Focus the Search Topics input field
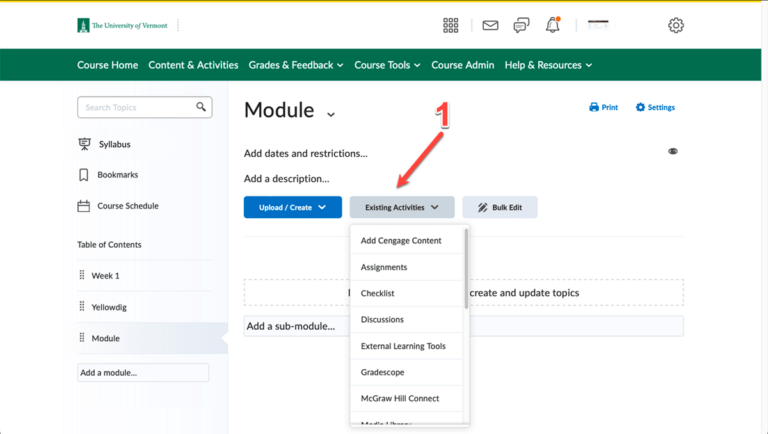Viewport: 768px width, 434px height. pos(144,107)
